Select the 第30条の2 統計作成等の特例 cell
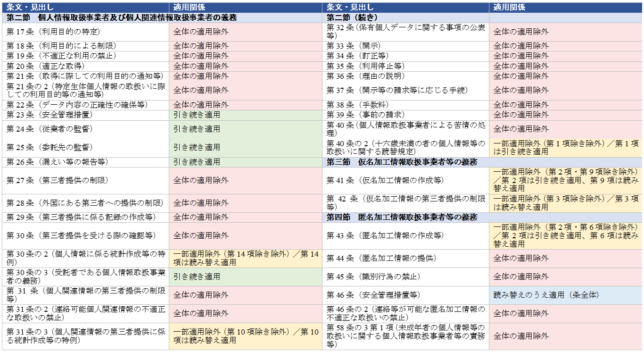 (86, 259)
